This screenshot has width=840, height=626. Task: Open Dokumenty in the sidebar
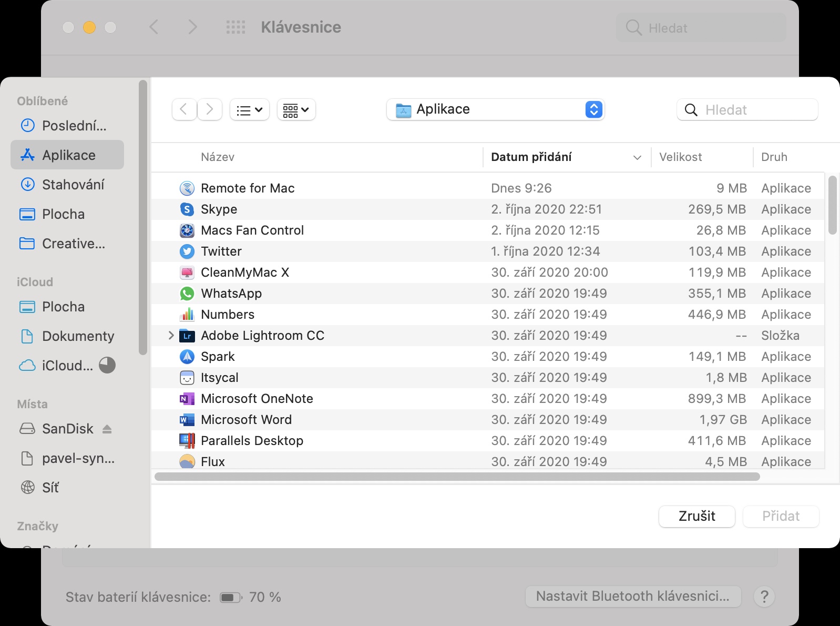(67, 336)
